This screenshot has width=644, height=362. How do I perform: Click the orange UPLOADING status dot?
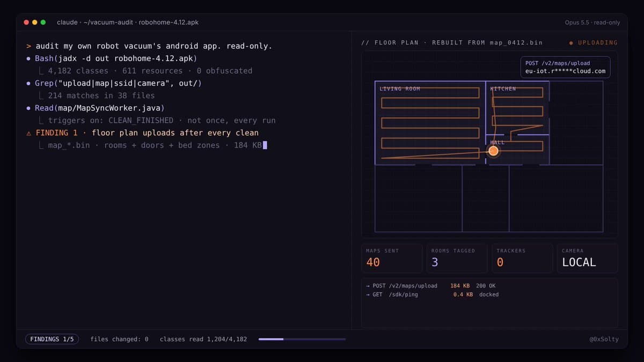[571, 43]
